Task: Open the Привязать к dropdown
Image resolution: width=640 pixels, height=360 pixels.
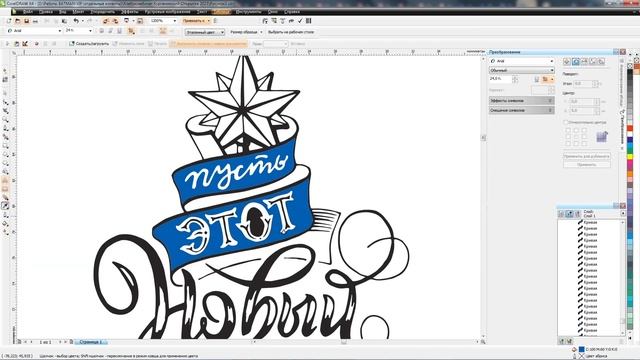Action: [196, 21]
